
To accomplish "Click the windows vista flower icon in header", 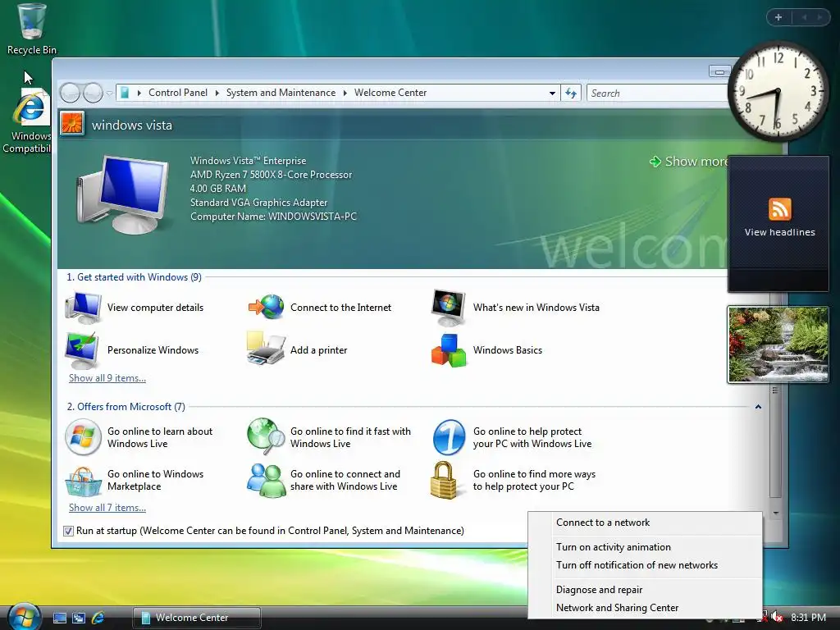I will coord(72,123).
